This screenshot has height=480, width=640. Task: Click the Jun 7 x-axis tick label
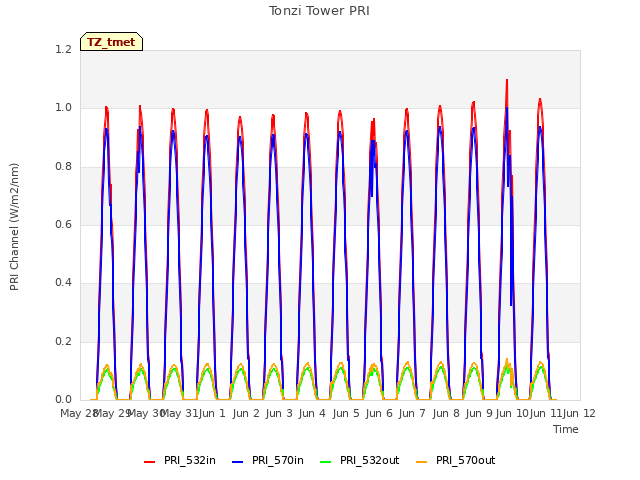(412, 413)
